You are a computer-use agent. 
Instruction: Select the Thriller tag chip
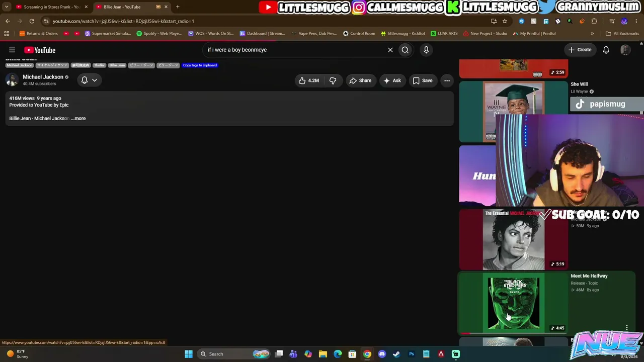click(99, 65)
